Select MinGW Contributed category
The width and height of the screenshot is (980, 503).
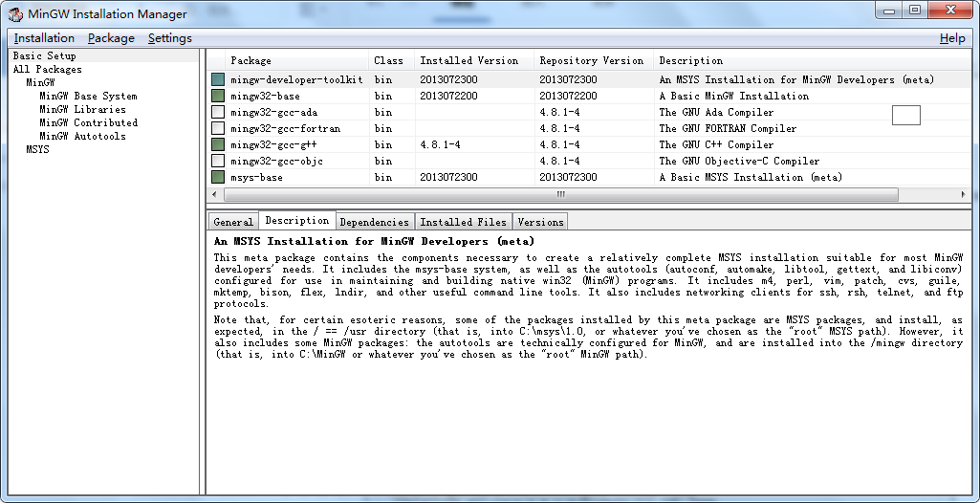tap(88, 123)
